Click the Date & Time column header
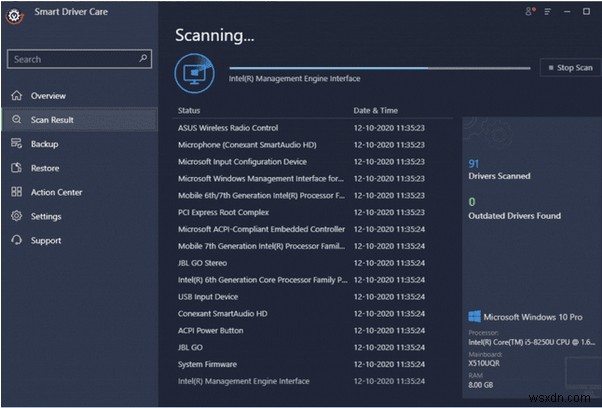602x408 pixels. (375, 111)
